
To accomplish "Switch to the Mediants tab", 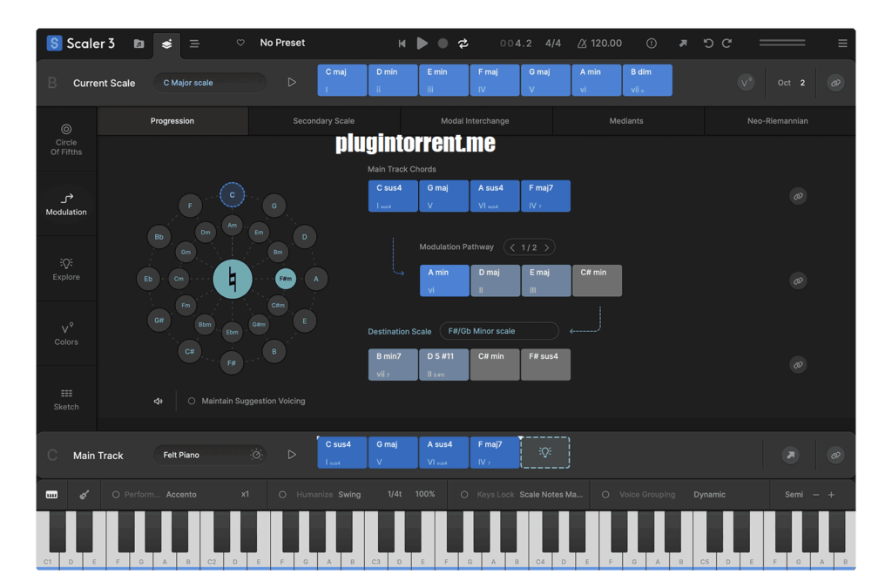I will [x=626, y=120].
